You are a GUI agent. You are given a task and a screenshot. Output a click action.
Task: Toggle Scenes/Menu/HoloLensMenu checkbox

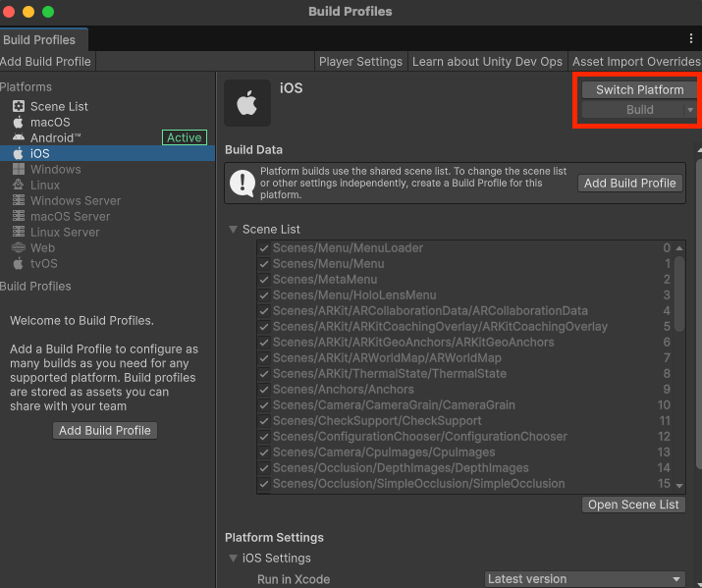point(264,294)
